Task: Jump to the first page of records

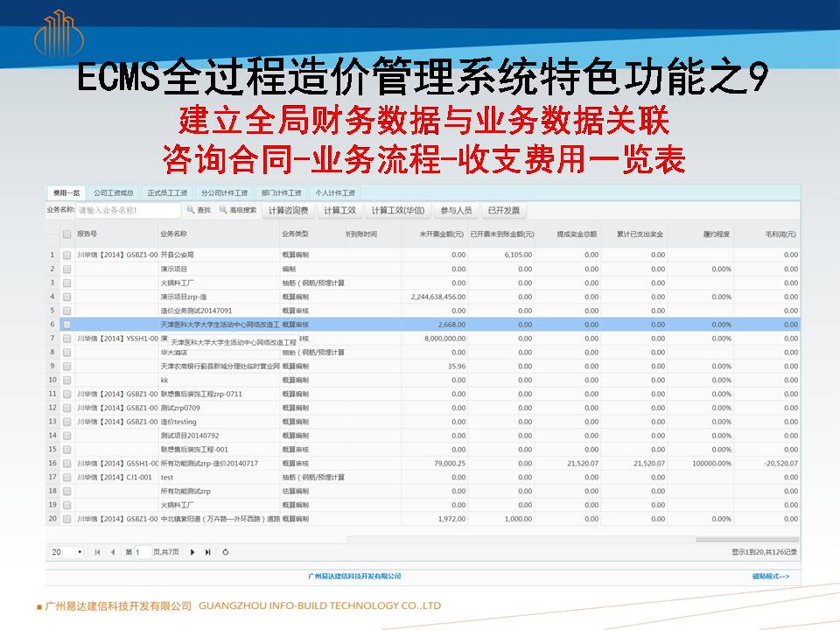Action: (97, 552)
